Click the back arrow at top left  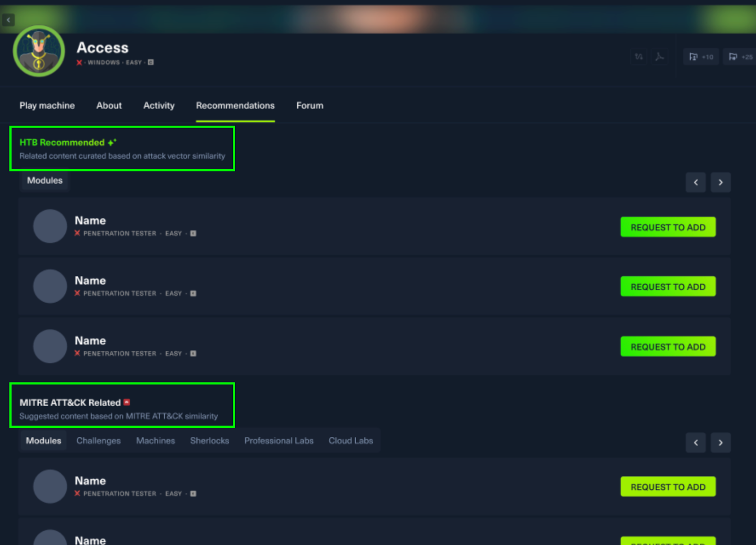(9, 20)
